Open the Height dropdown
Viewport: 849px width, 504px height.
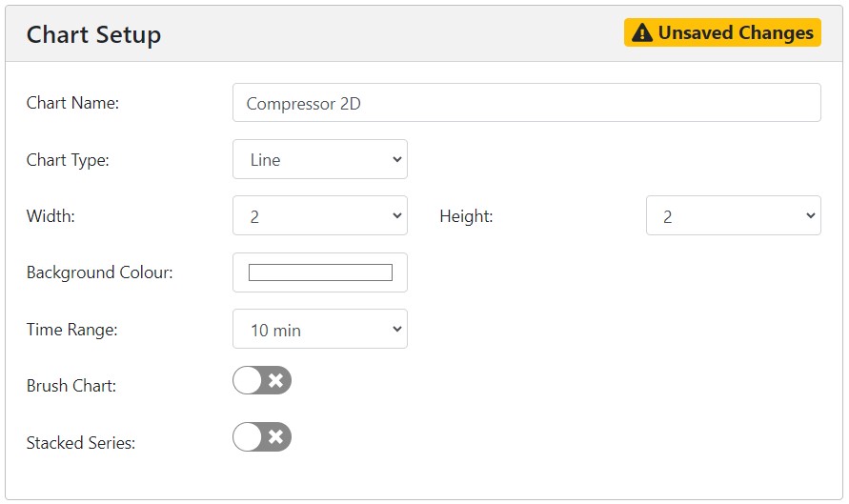click(734, 215)
